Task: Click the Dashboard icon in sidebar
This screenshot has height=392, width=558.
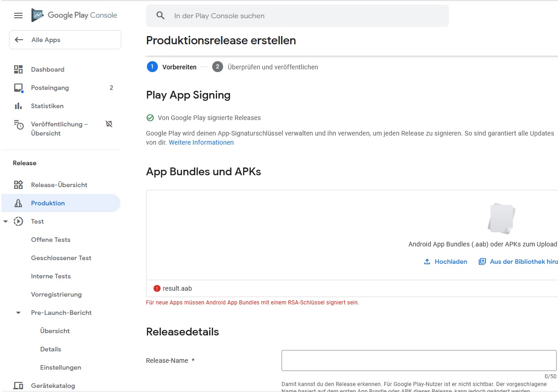Action: coord(18,69)
